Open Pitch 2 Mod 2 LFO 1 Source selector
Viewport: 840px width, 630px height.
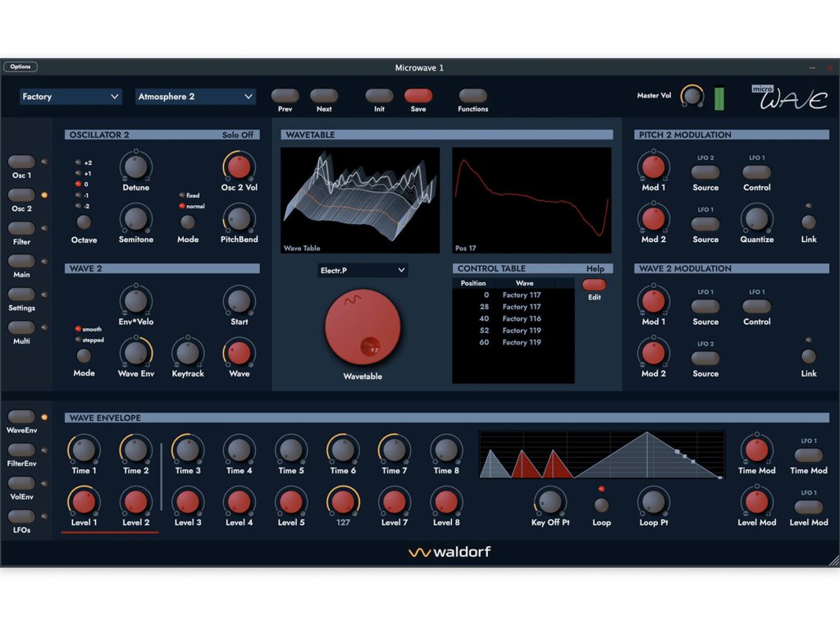(705, 224)
